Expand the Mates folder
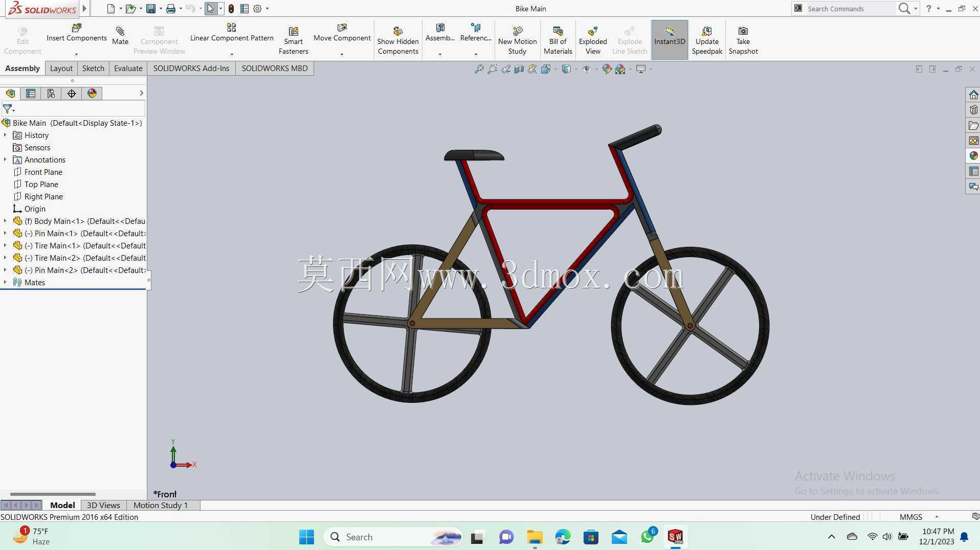This screenshot has width=980, height=550. [x=5, y=282]
